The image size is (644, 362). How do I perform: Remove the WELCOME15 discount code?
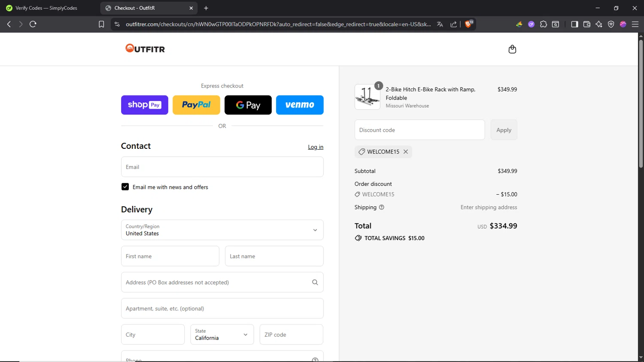(x=406, y=152)
